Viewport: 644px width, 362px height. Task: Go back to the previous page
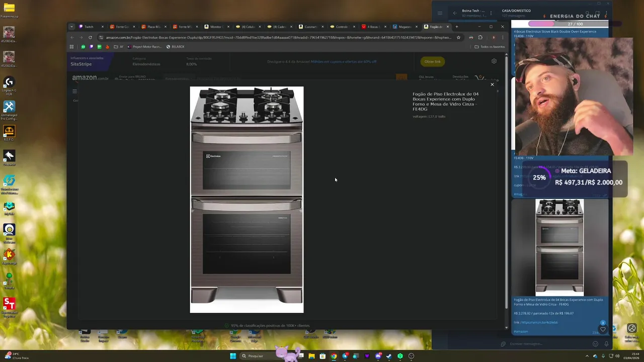(72, 37)
